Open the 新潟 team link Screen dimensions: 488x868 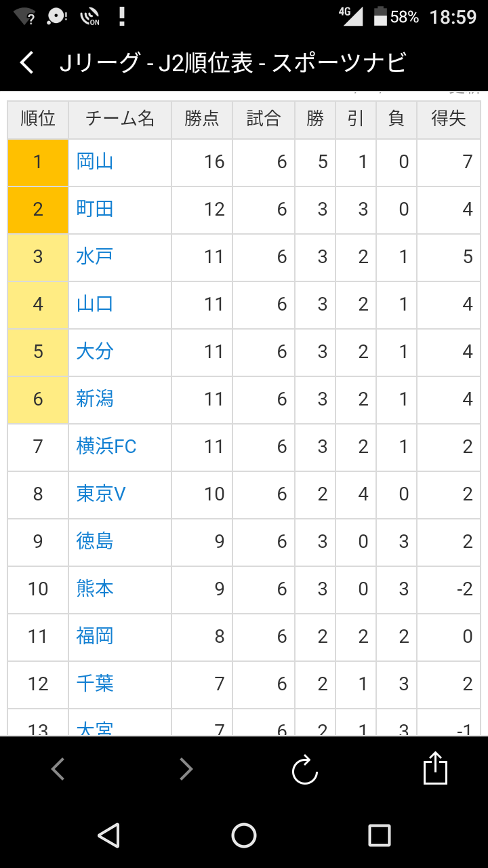(x=95, y=399)
